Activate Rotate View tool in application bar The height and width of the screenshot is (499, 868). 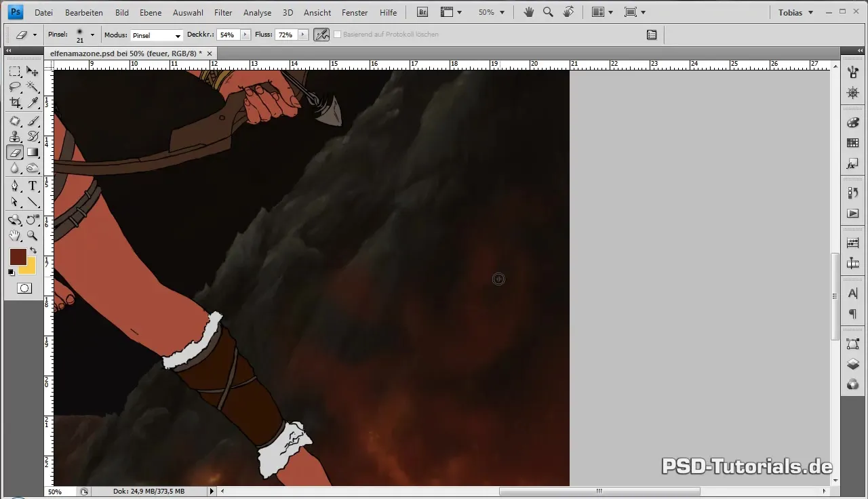568,12
